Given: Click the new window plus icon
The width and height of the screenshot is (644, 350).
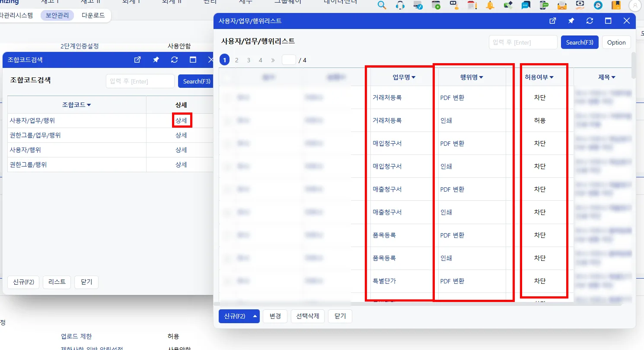Looking at the screenshot, I should pyautogui.click(x=436, y=5).
